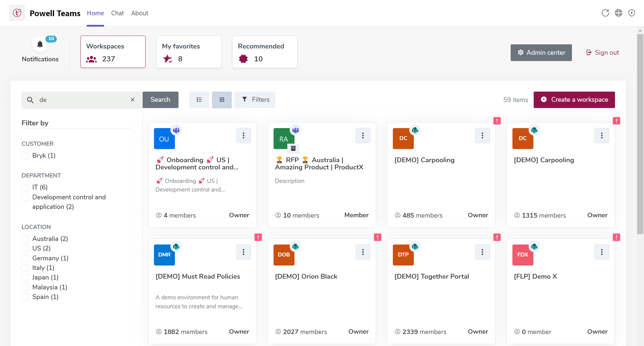Open options menu on Together Portal card
This screenshot has height=346, width=644.
[483, 252]
